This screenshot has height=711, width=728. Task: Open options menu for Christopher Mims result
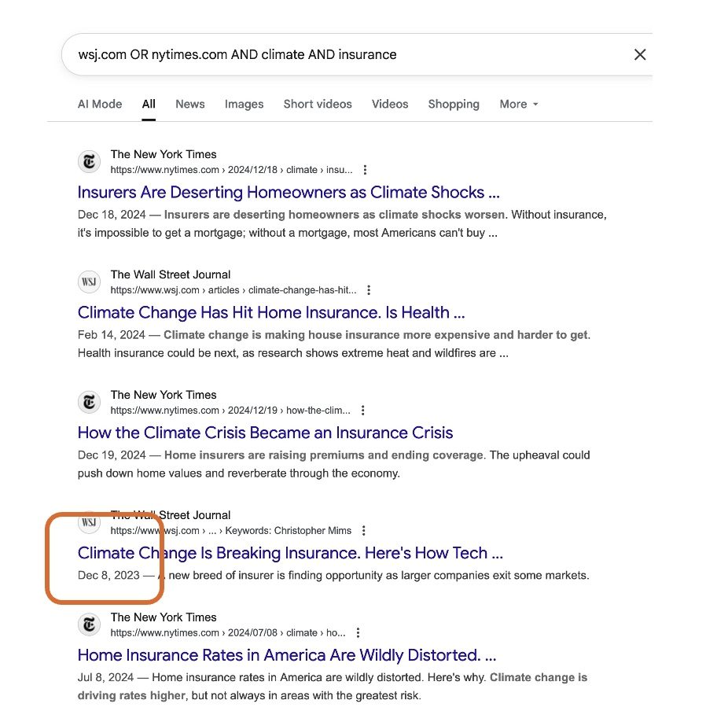364,531
